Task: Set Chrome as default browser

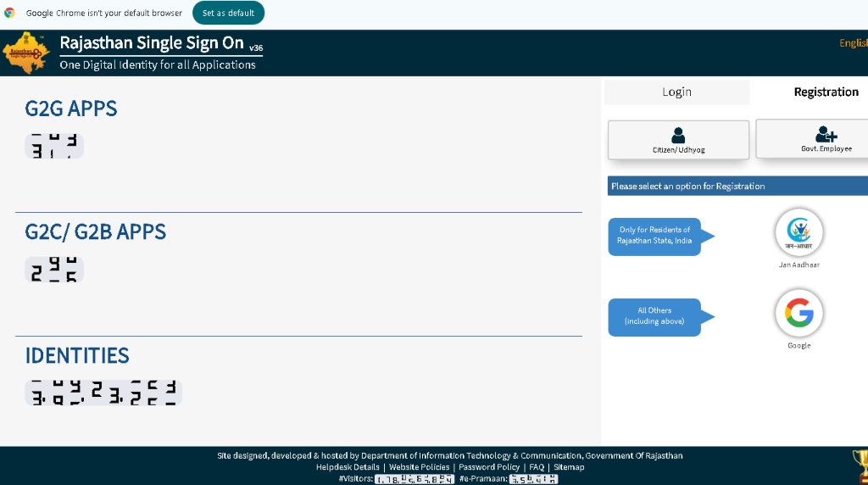Action: point(228,13)
